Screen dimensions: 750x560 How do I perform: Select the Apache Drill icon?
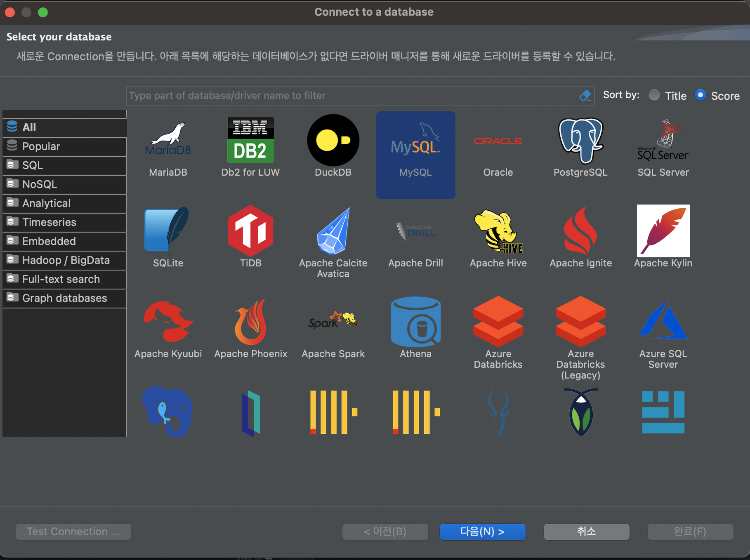[415, 231]
